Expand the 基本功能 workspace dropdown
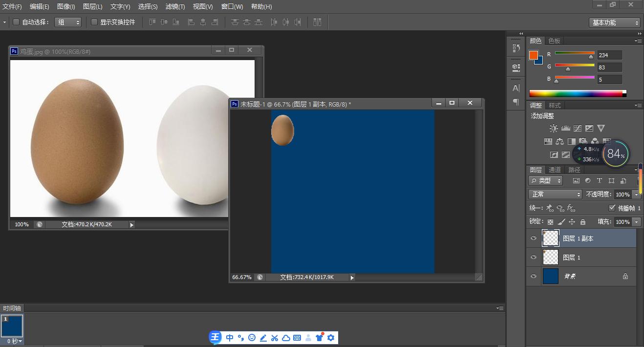This screenshot has height=347, width=644. coord(614,22)
